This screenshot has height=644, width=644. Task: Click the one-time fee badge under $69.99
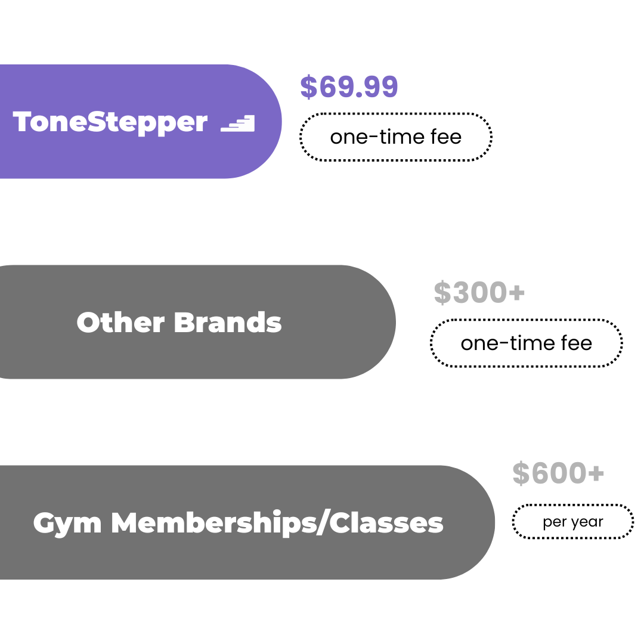point(396,137)
